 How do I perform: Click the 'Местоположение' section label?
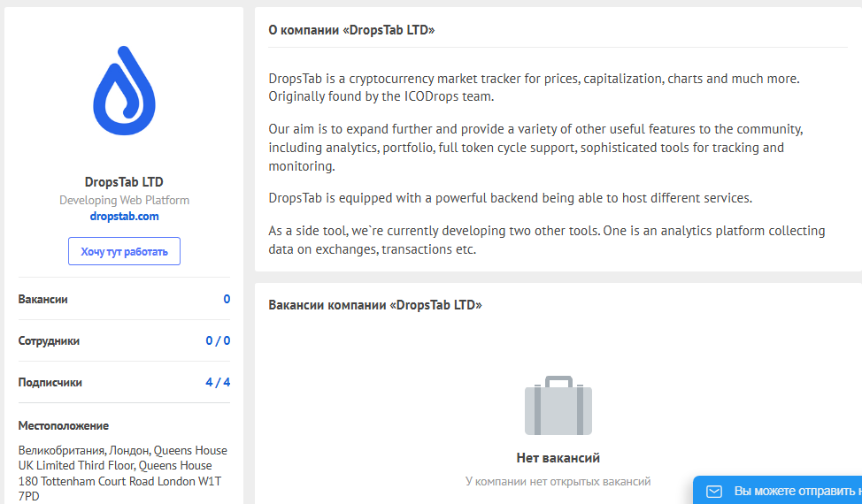(63, 425)
